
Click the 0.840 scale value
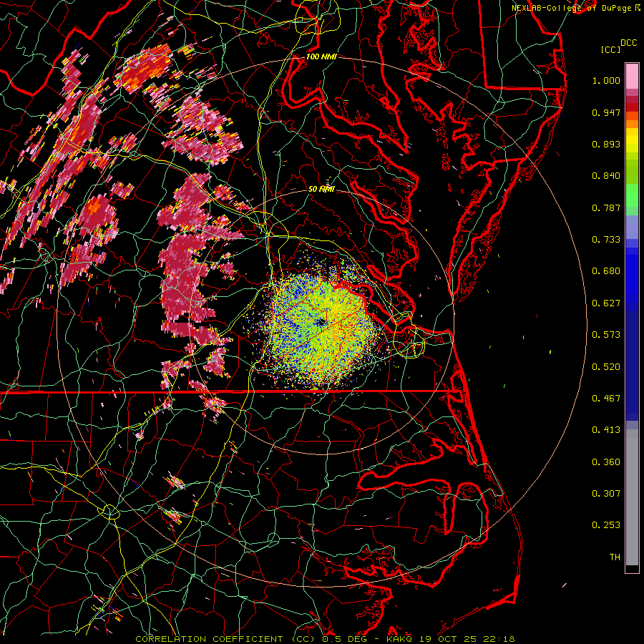606,176
